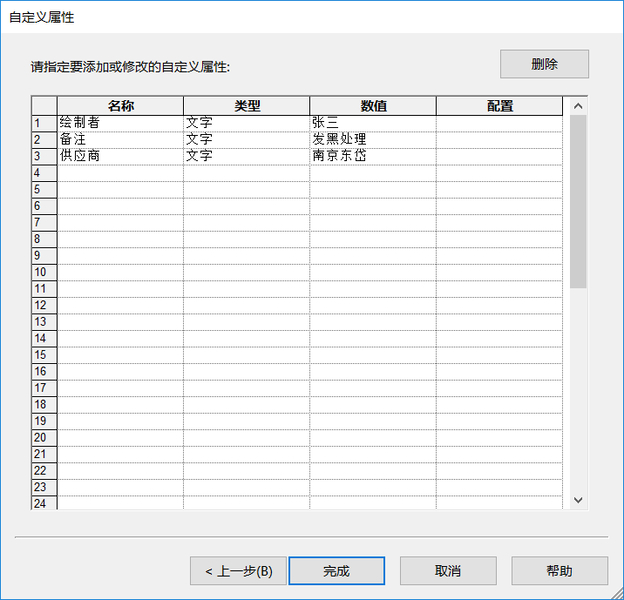Screen dimensions: 624x600
Task: Select row header 3
Action: (x=44, y=156)
